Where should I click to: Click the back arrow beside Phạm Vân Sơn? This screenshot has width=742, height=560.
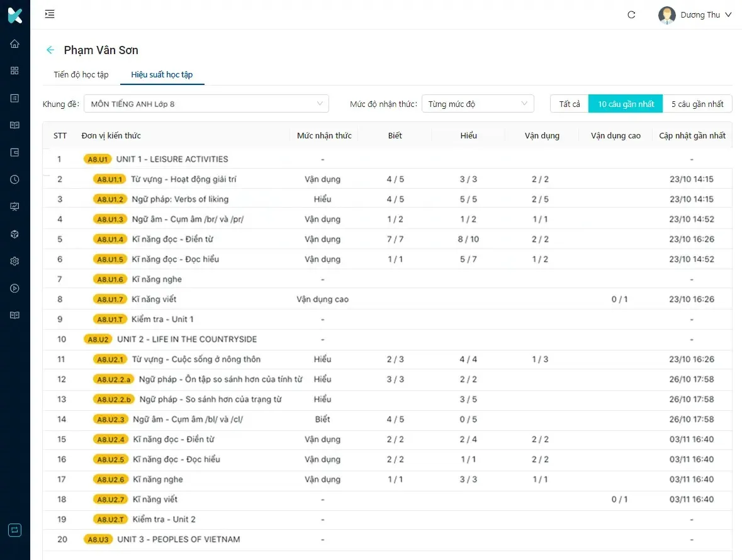point(50,50)
